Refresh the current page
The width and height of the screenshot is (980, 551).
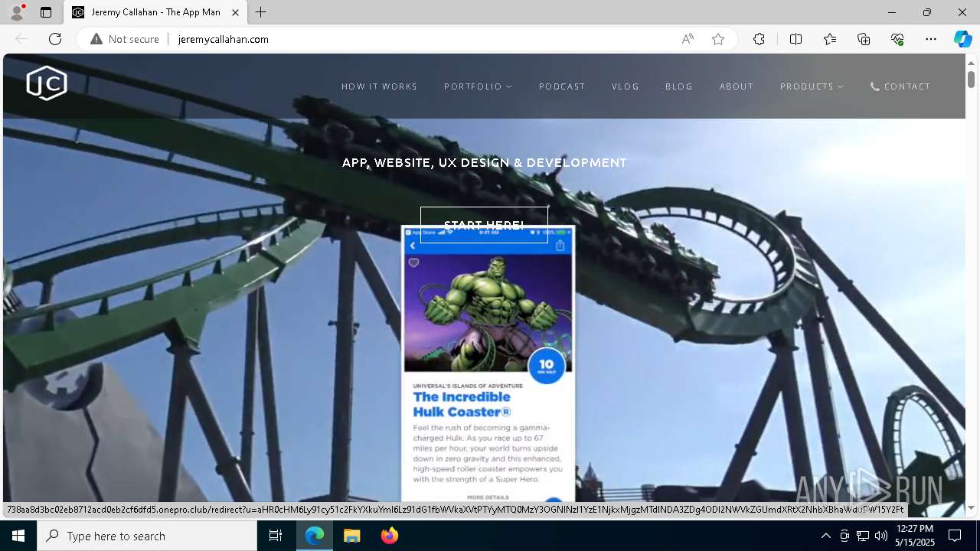point(55,39)
